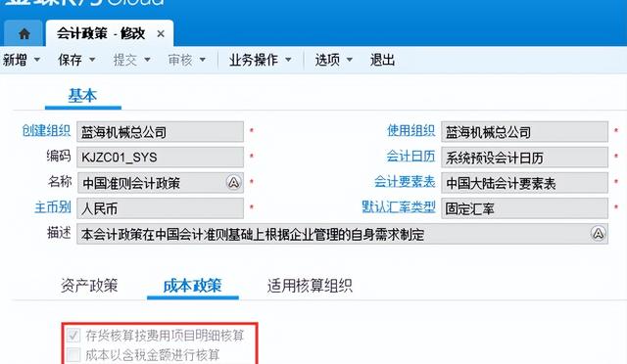Viewport: 627px width, 364px height.
Task: Click the 提交 toolbar button
Action: point(124,60)
